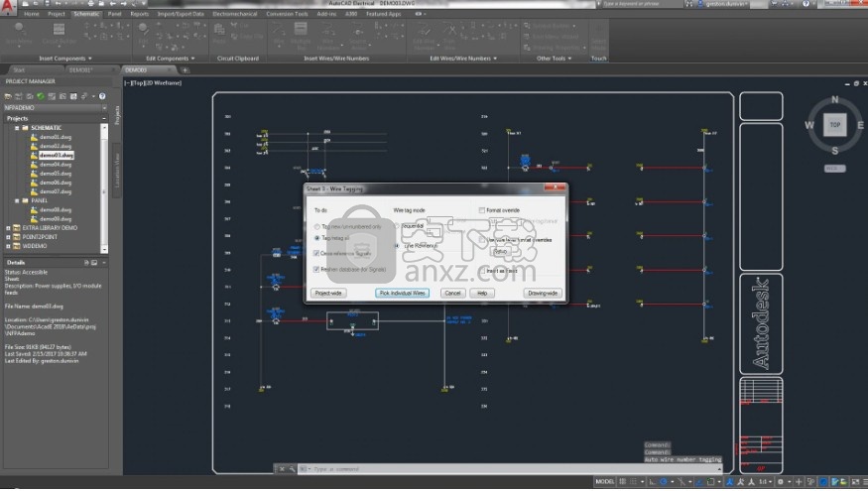This screenshot has width=868, height=491.
Task: Open the Project ribbon tab
Action: 57,14
